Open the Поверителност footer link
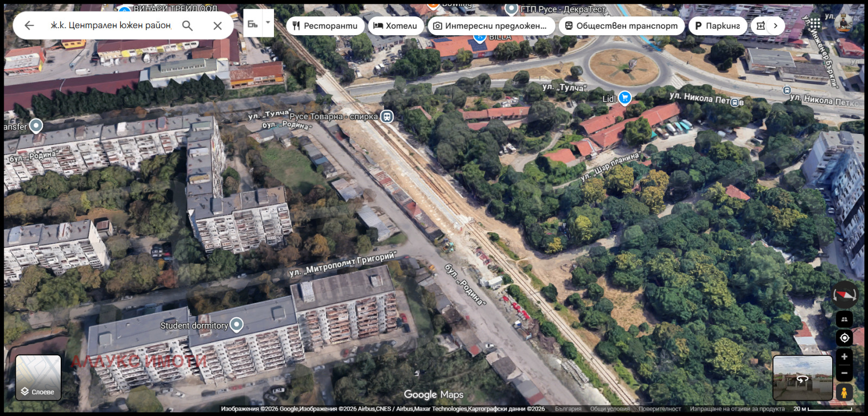This screenshot has width=868, height=416. (660, 409)
